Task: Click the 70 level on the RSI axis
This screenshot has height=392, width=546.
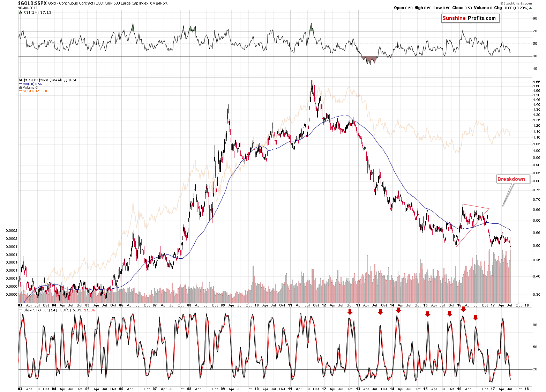Action: (x=535, y=31)
